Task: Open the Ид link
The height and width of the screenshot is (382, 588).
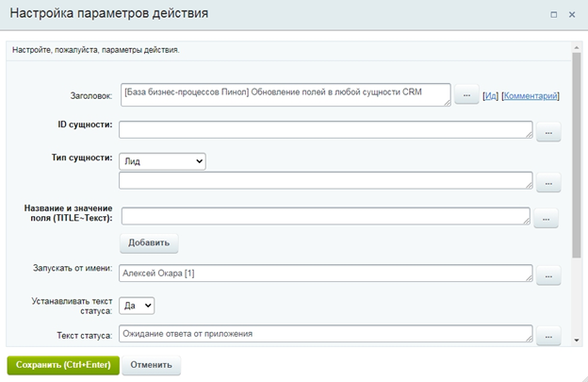Action: point(490,95)
